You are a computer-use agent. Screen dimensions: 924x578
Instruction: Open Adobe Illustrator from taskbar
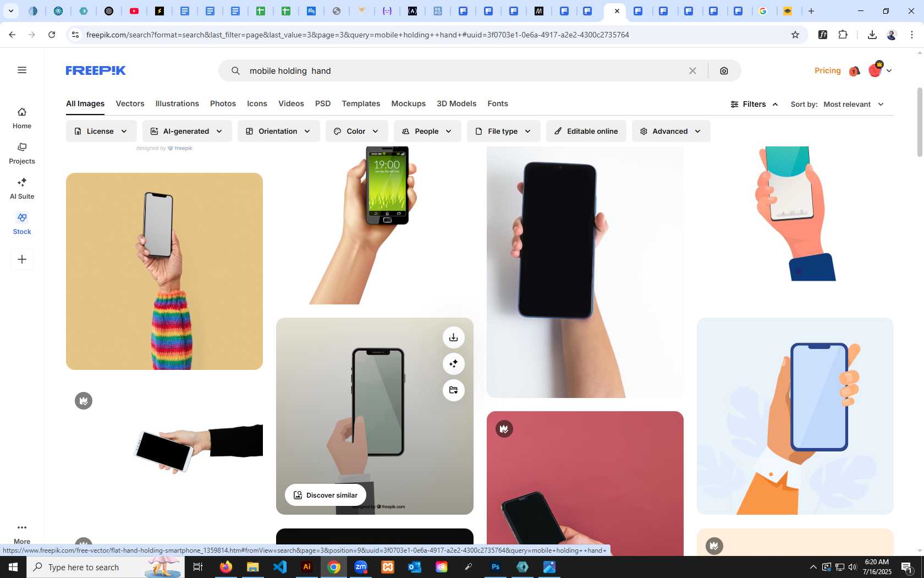tap(307, 567)
